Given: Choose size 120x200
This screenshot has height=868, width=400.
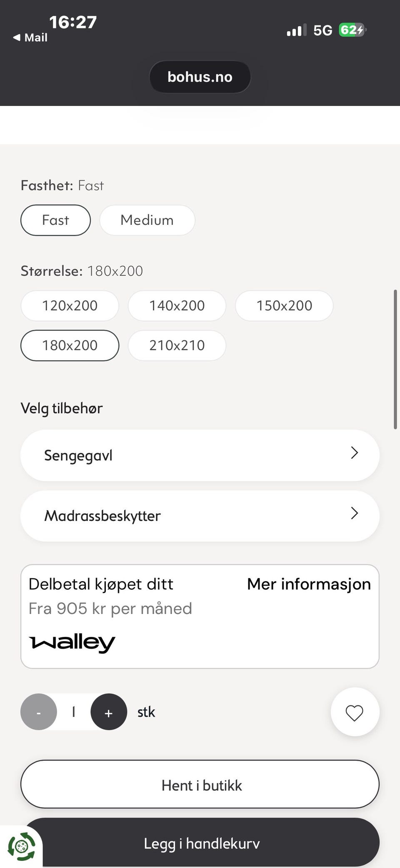Looking at the screenshot, I should (70, 306).
